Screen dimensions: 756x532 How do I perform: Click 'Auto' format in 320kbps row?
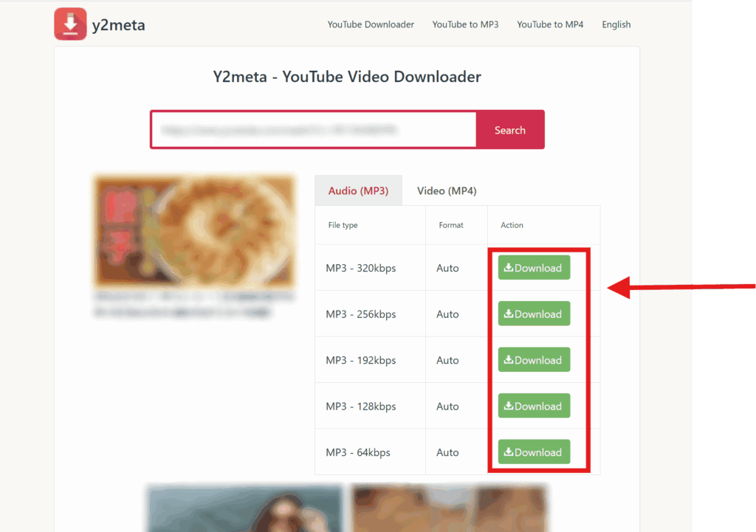[x=447, y=268]
